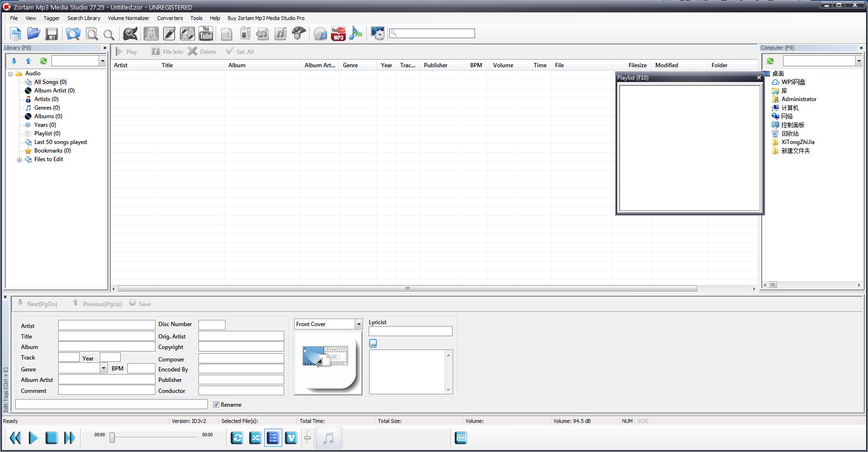
Task: Open a library with the folder icon
Action: tap(33, 33)
